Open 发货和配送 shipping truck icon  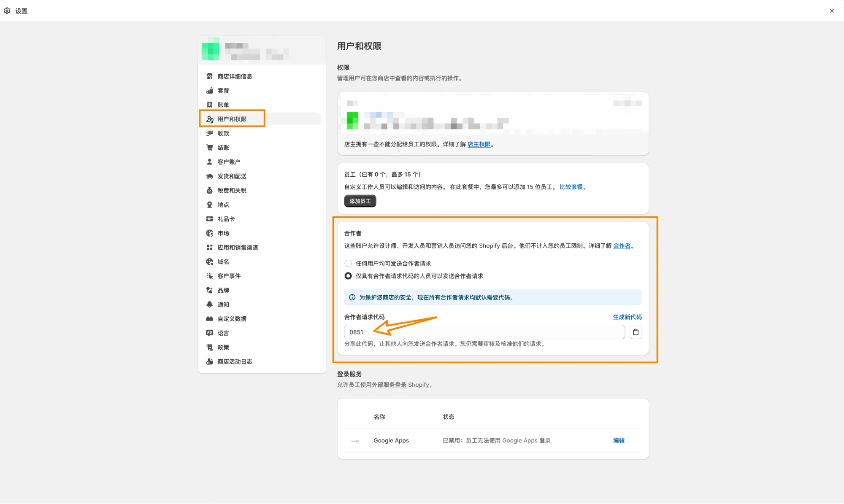pos(209,176)
